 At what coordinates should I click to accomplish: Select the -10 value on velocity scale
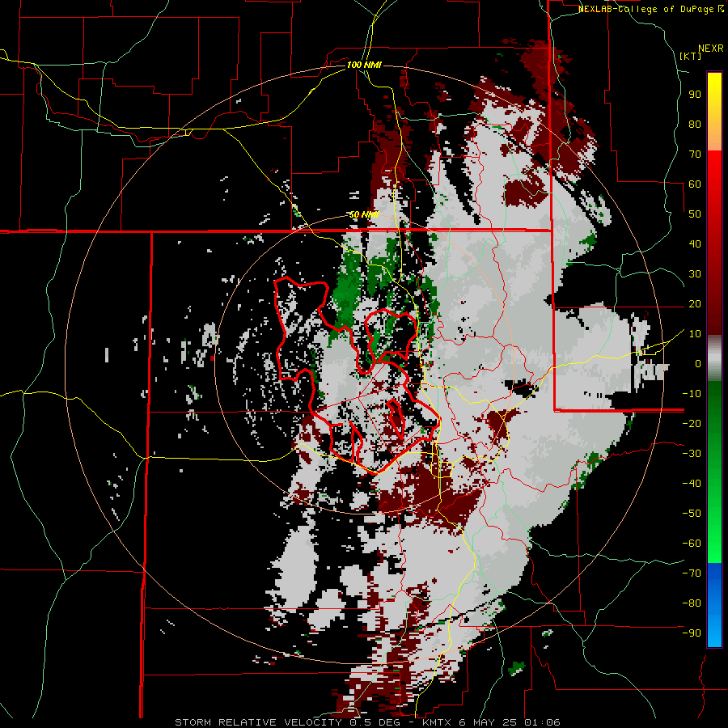coord(692,394)
